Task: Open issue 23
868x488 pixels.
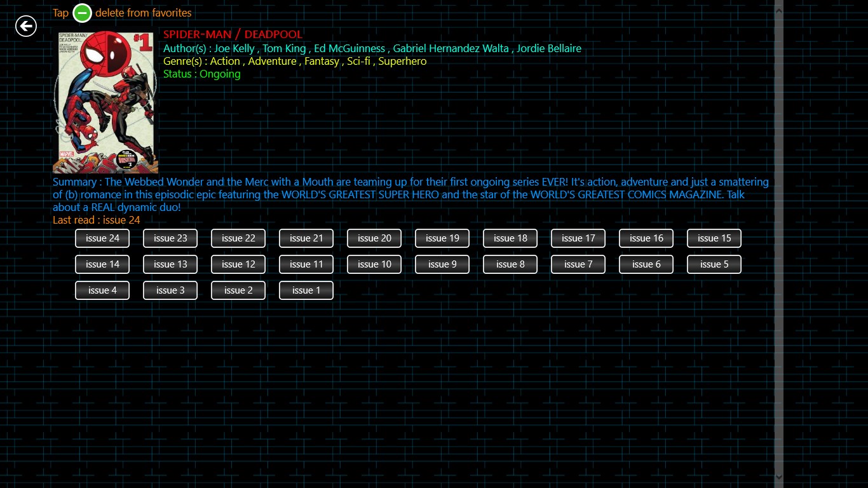Action: [170, 238]
